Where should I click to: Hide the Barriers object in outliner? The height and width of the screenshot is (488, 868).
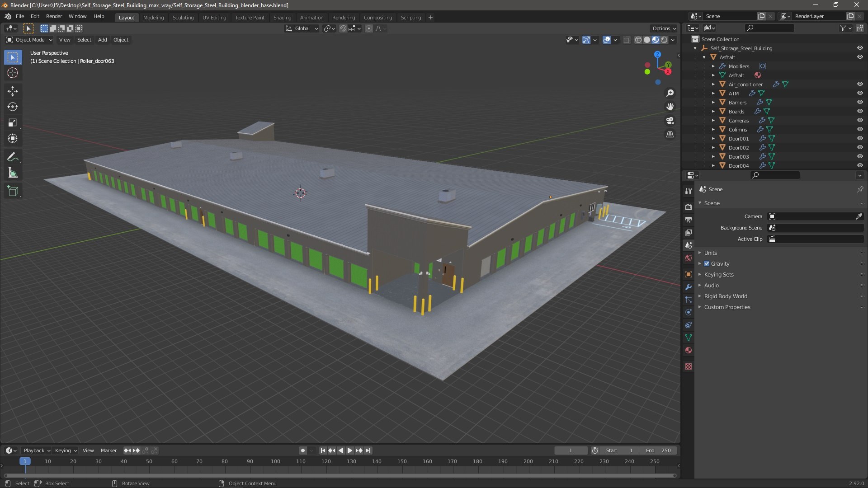coord(860,102)
